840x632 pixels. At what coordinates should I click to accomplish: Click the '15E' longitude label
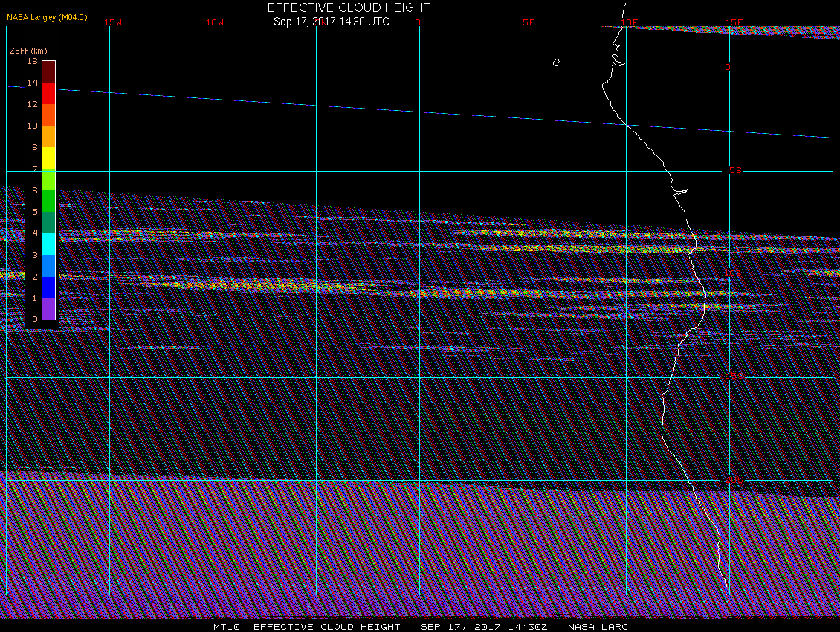(734, 22)
